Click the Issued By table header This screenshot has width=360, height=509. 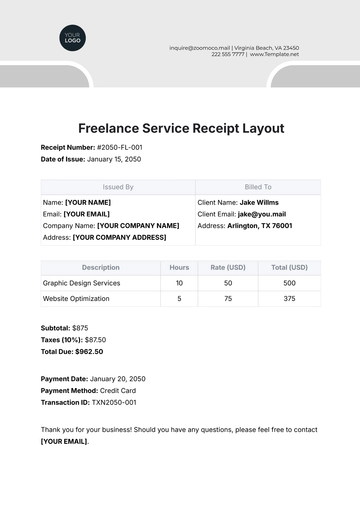pos(118,187)
